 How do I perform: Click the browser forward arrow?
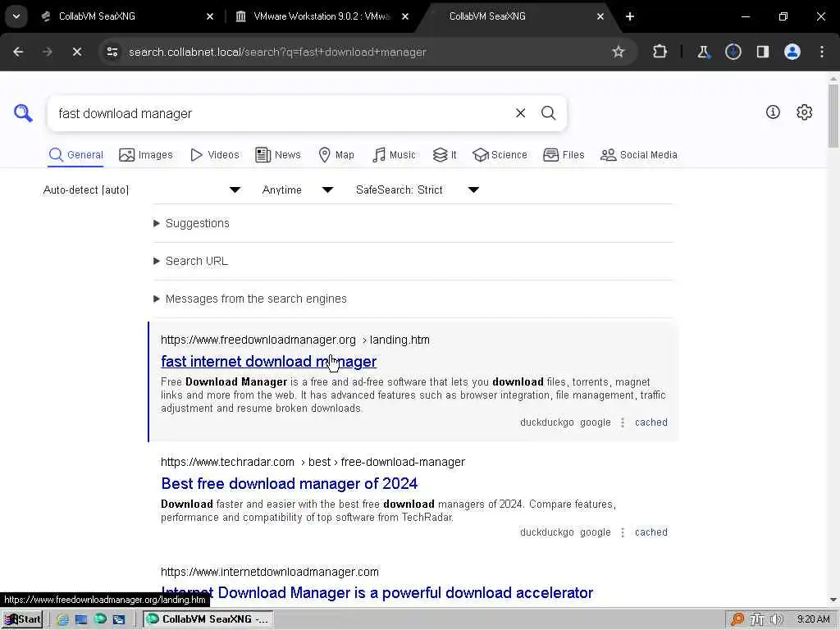pos(47,52)
